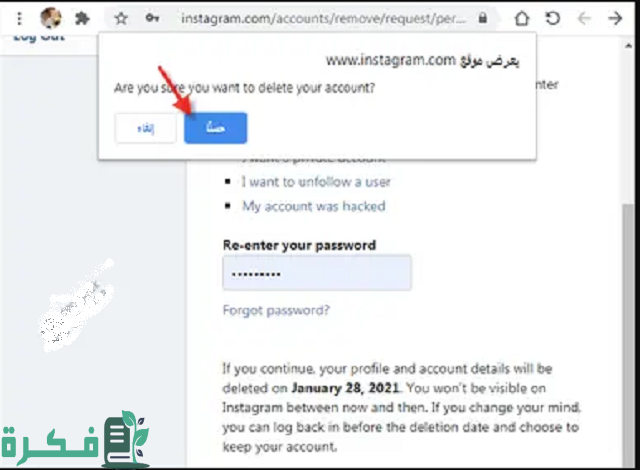Go forward with the right arrow
Viewport: 640px width, 470px height.
click(x=615, y=18)
